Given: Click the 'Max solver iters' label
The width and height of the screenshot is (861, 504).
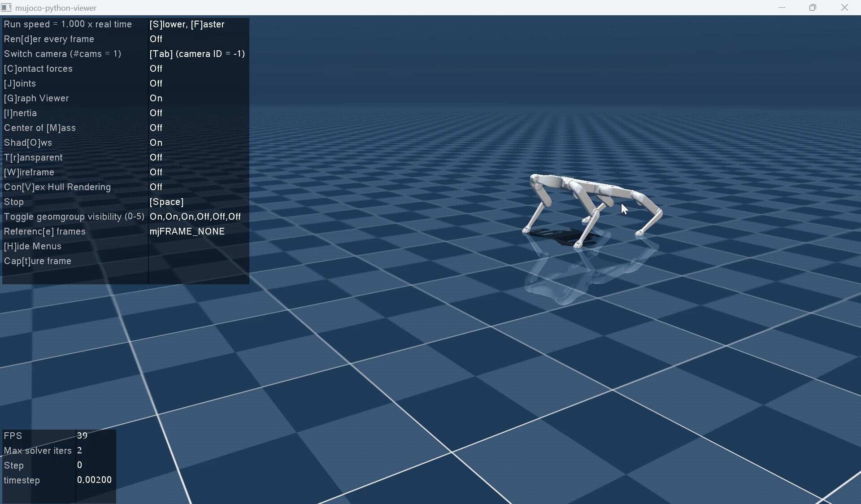Looking at the screenshot, I should tap(38, 451).
